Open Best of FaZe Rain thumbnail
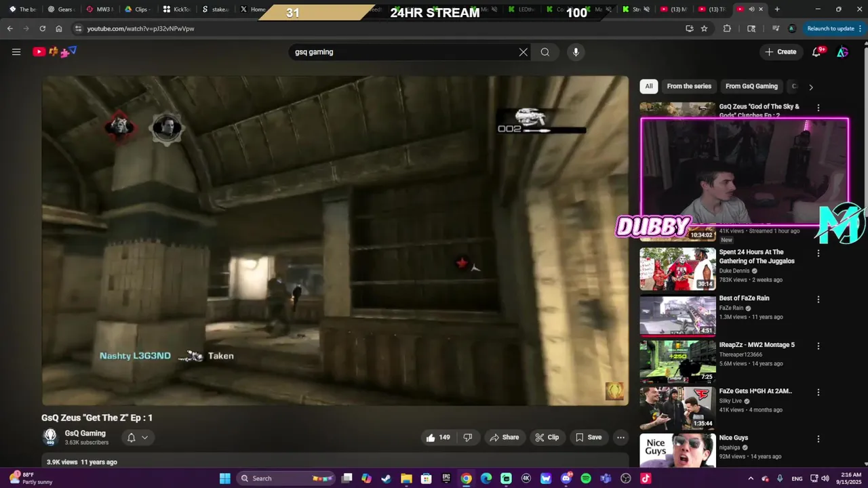Viewport: 868px width, 488px height. (677, 315)
